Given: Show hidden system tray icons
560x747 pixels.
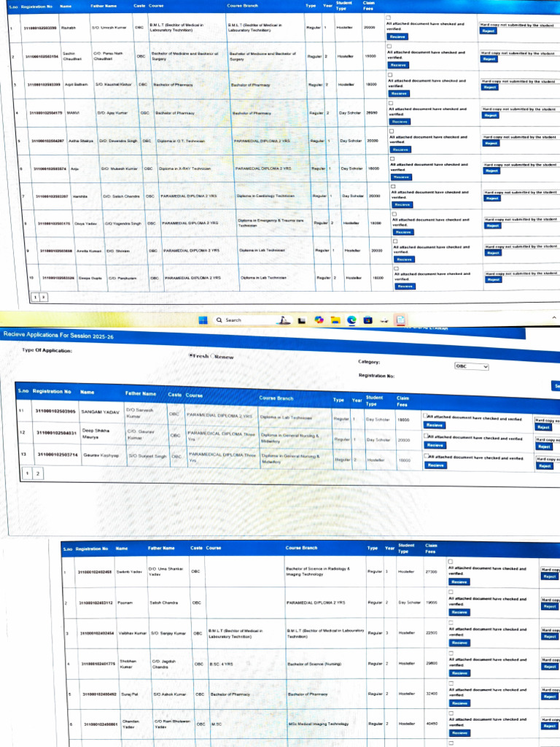Looking at the screenshot, I should [554, 317].
